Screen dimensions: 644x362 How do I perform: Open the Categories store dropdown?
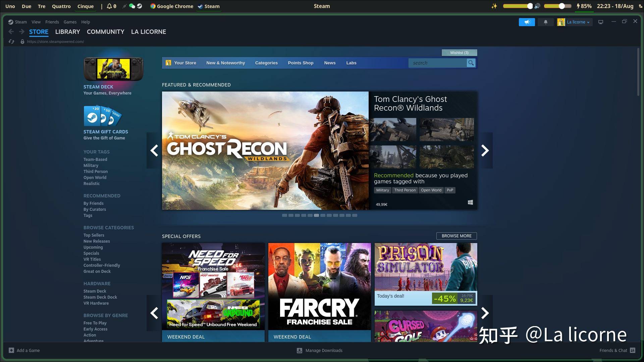point(266,63)
